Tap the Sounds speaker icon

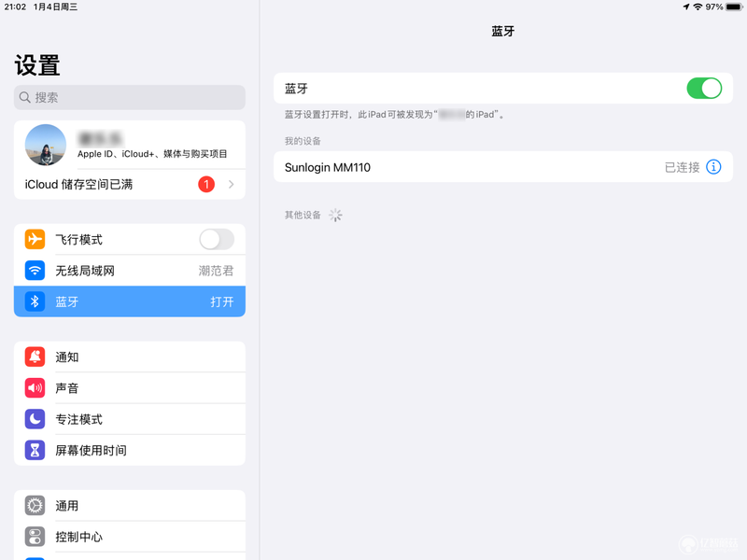click(35, 387)
